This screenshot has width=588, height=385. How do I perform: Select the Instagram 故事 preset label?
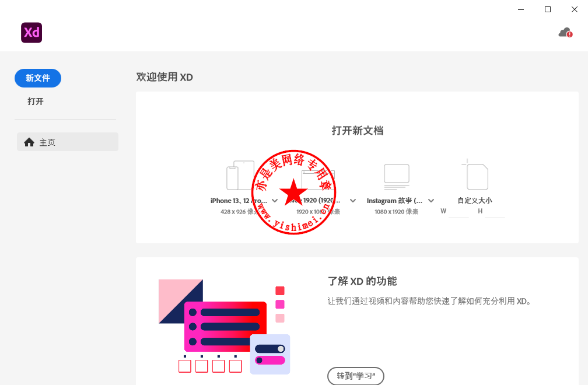tap(394, 201)
